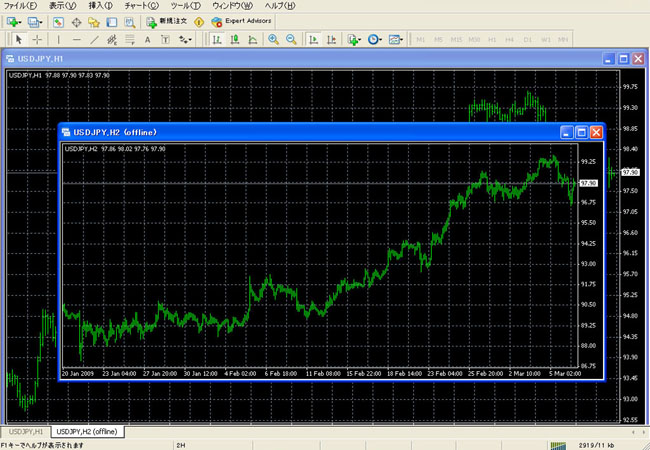
Task: Expand the Indicators list dropdown
Action: [354, 39]
